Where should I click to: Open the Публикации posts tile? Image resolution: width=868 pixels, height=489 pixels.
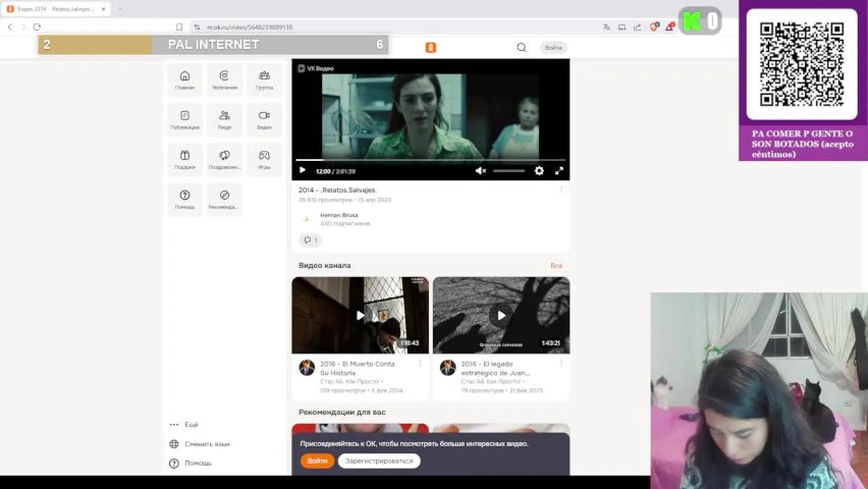pos(185,120)
